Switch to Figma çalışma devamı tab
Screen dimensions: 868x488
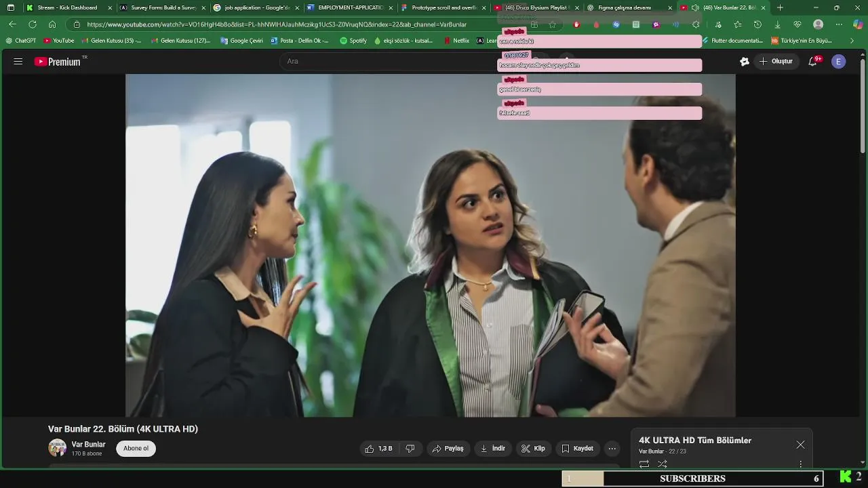point(631,7)
